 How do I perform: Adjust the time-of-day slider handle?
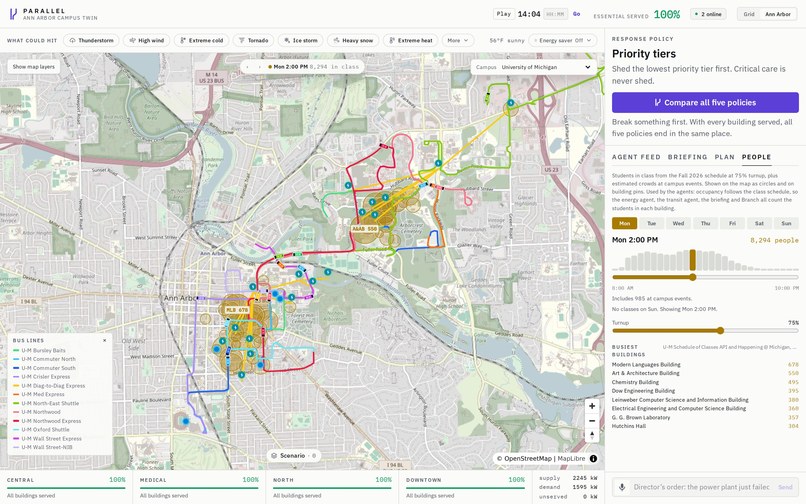692,277
